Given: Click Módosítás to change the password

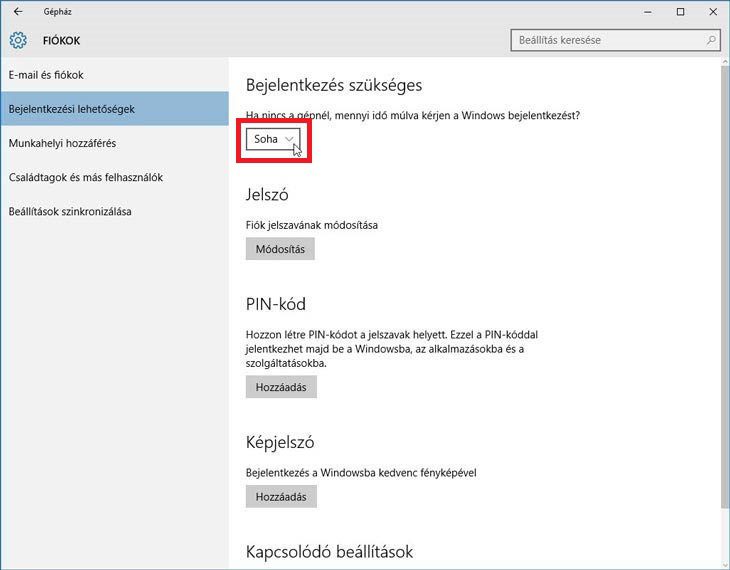Looking at the screenshot, I should [280, 249].
